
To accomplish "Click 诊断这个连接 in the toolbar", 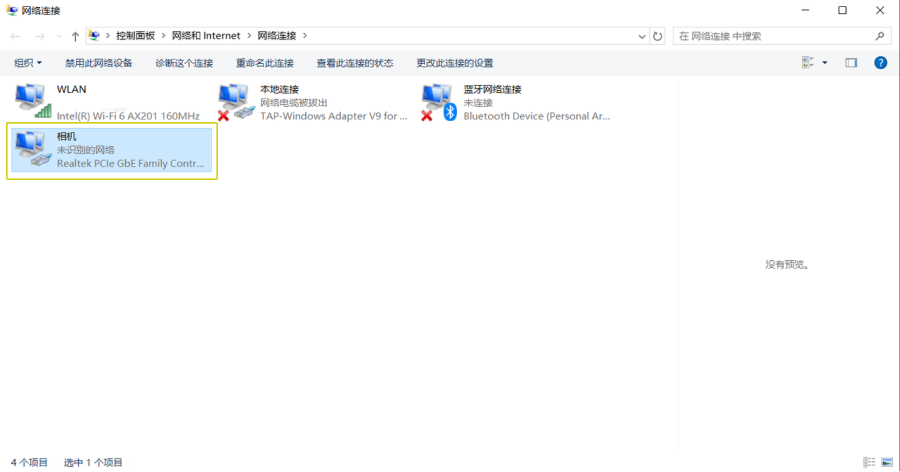I will point(184,63).
